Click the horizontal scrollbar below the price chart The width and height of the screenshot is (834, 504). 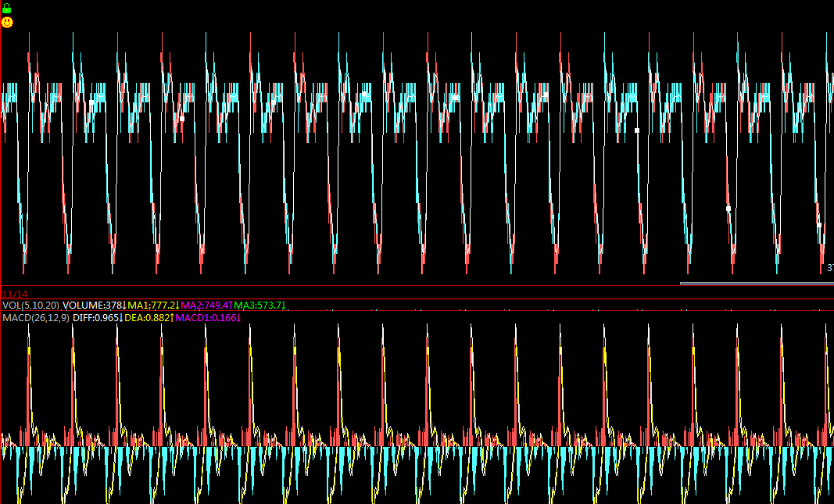tap(755, 283)
